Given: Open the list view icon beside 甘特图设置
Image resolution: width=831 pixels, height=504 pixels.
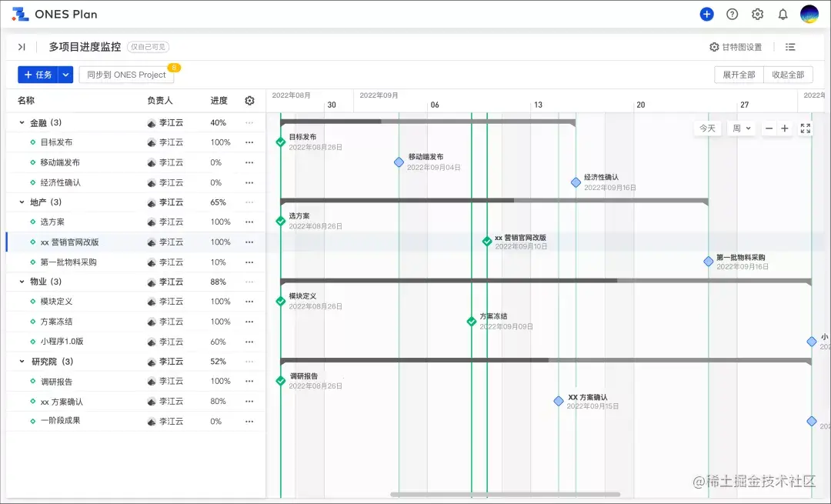Looking at the screenshot, I should tap(790, 47).
